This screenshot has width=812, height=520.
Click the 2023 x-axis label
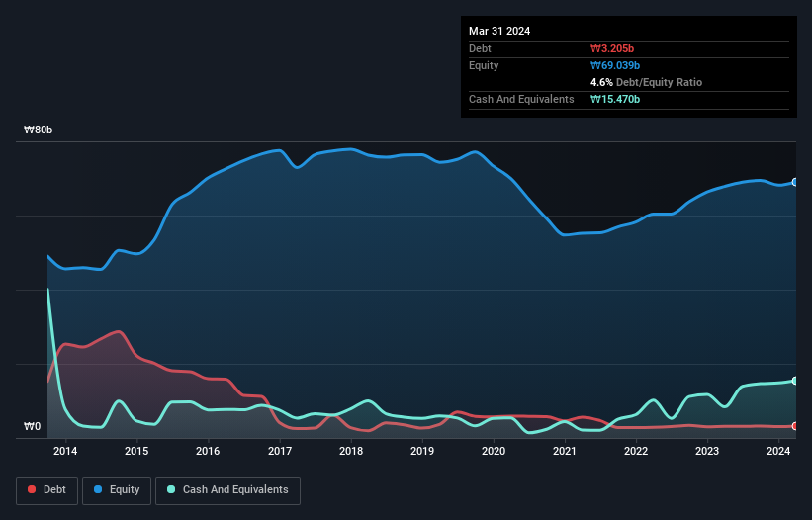[707, 451]
